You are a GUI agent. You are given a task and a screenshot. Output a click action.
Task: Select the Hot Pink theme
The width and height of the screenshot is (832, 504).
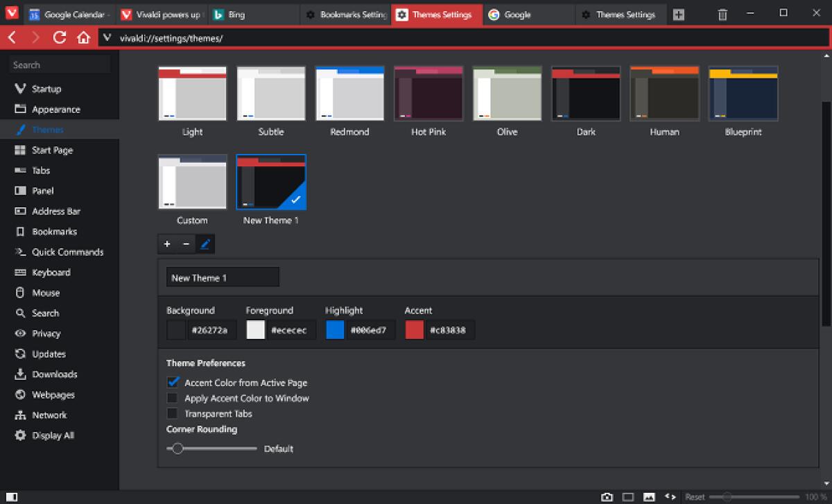(428, 94)
